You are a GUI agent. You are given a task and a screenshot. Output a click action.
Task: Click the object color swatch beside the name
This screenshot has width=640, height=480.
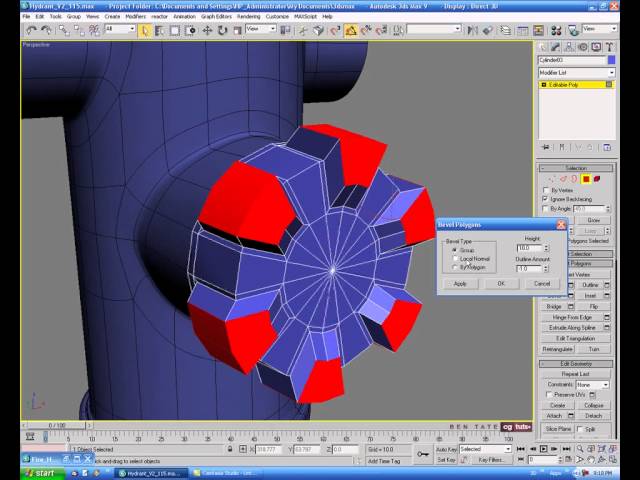pos(610,61)
